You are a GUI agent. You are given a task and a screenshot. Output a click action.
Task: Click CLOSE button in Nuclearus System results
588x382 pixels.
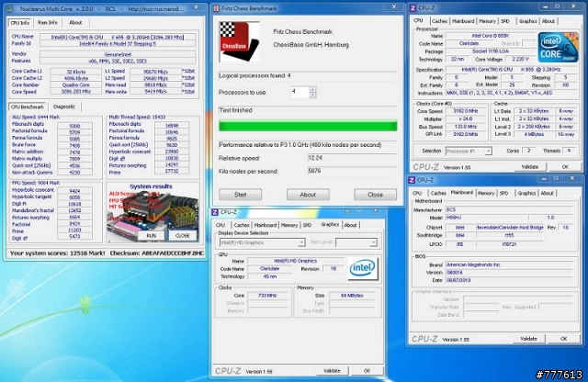(x=182, y=235)
